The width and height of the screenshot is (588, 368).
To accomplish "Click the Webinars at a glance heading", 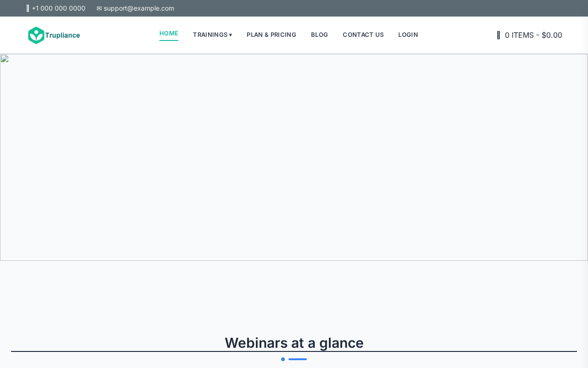I will (294, 343).
